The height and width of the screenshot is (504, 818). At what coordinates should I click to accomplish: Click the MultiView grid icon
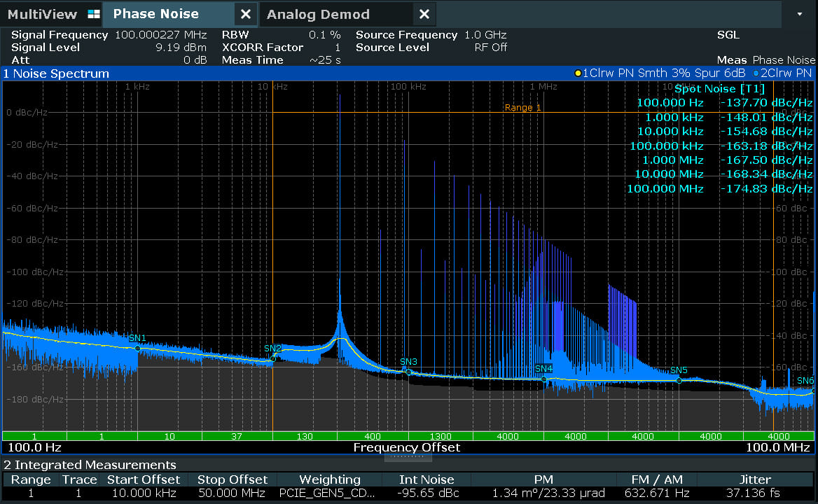click(94, 15)
